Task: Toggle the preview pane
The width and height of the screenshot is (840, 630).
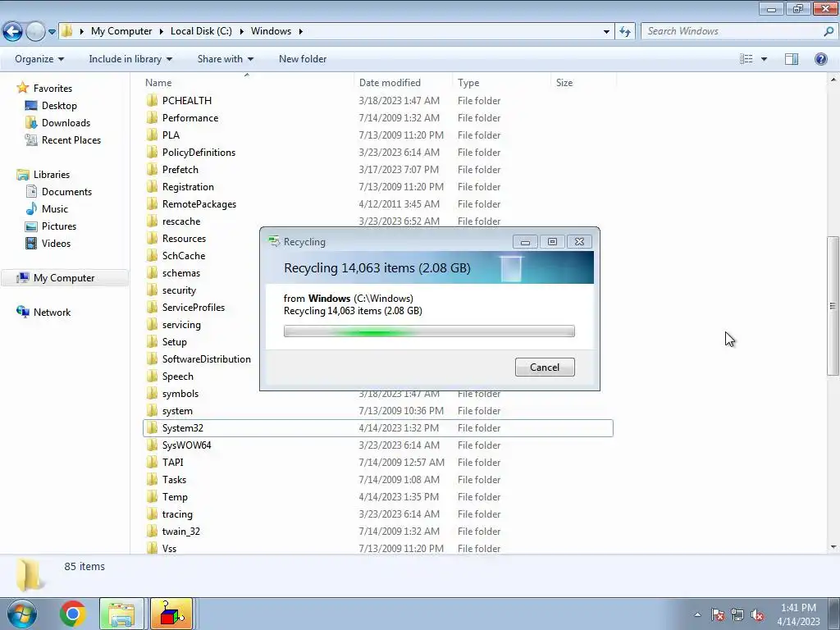Action: [x=792, y=59]
